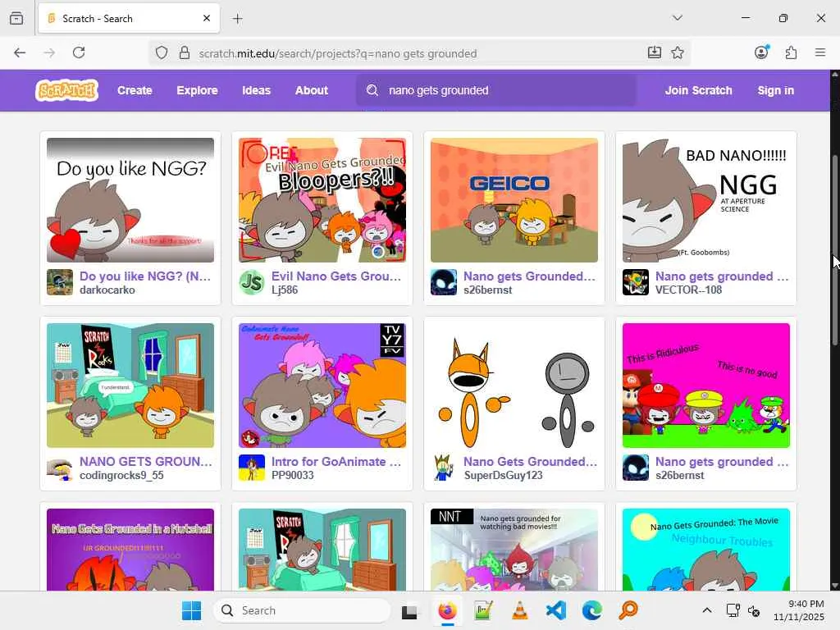Viewport: 840px width, 630px height.
Task: Open the Create menu item
Action: click(x=135, y=90)
